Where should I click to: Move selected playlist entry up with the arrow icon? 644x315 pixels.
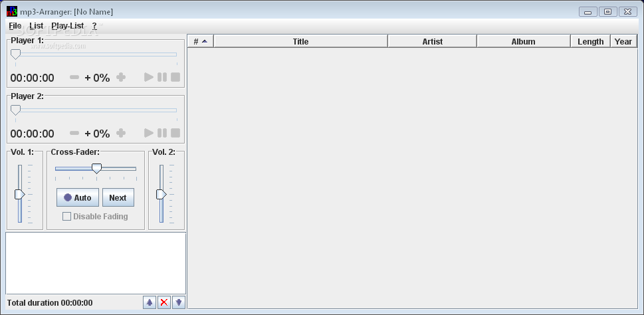tap(150, 302)
